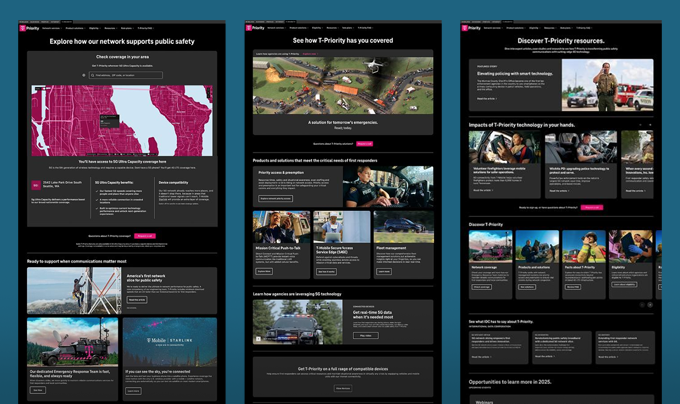Image resolution: width=680 pixels, height=404 pixels.
Task: Open Network services dropdown on the middle page
Action: click(277, 28)
